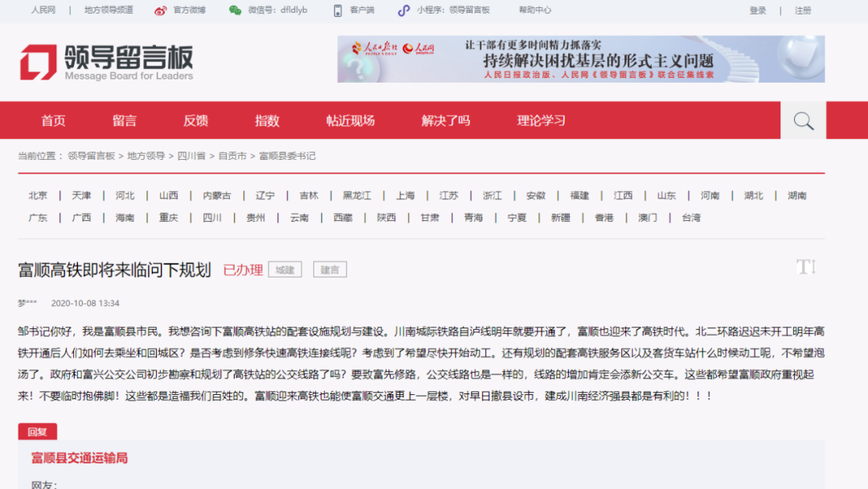868x489 pixels.
Task: Select 四川省 in the breadcrumb
Action: click(191, 156)
